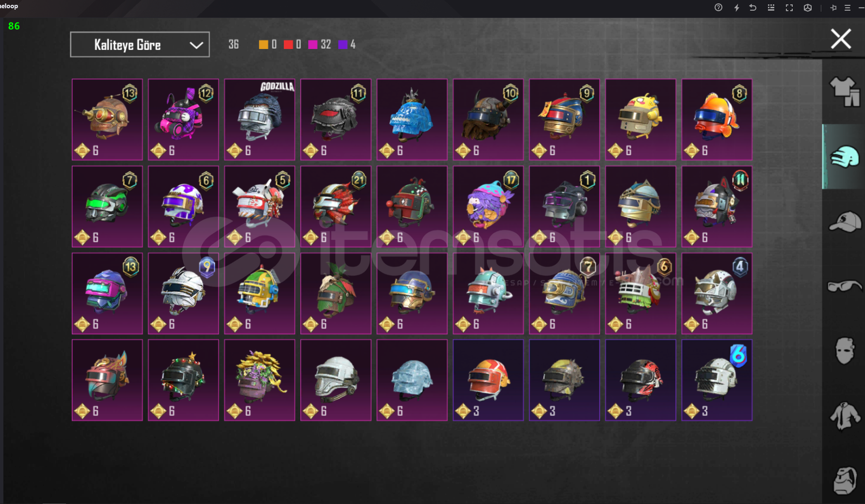Image resolution: width=865 pixels, height=504 pixels.
Task: Select the yellow Pikachu-style helmet skin
Action: point(640,119)
